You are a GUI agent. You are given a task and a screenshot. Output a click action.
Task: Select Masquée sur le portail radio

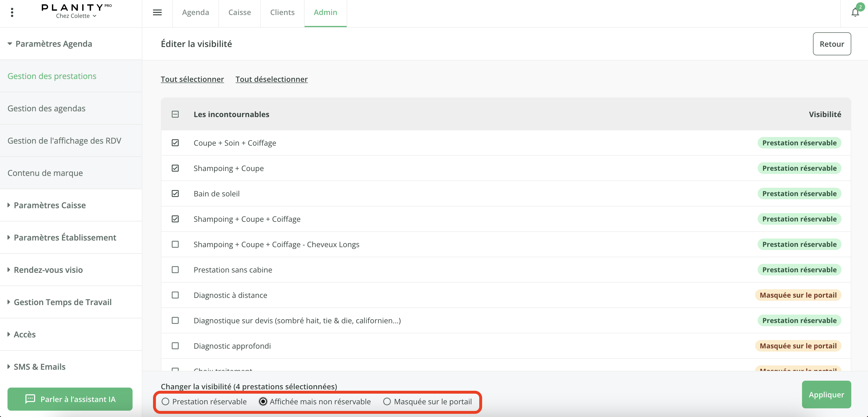(x=387, y=401)
